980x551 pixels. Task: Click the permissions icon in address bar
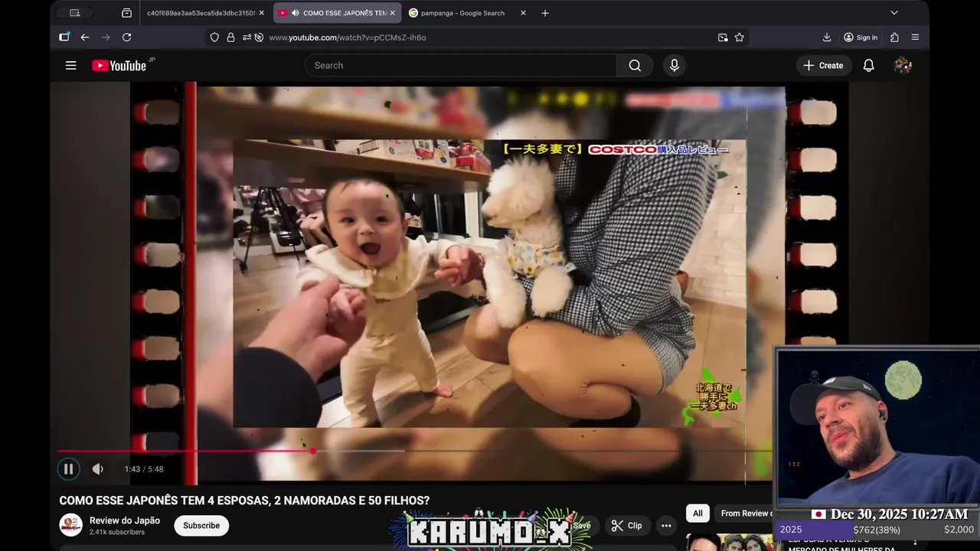[x=247, y=37]
